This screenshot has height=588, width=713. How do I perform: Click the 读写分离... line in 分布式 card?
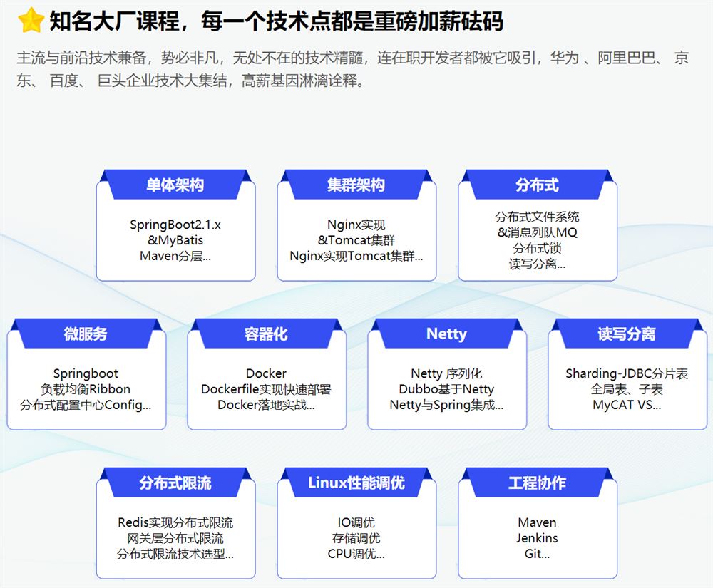click(537, 264)
